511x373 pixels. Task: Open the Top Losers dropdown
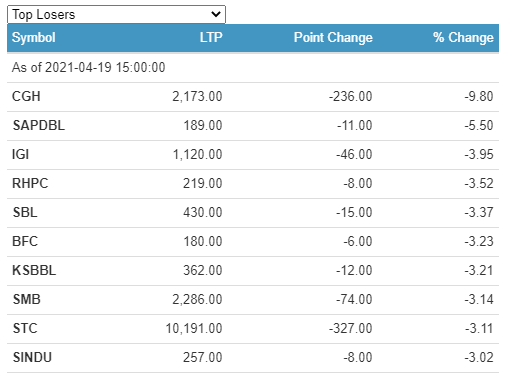click(116, 14)
